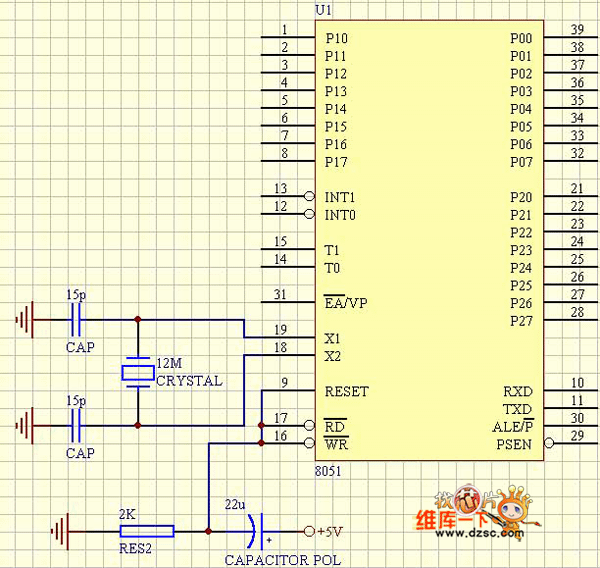The width and height of the screenshot is (600, 568).
Task: Click the INT1 pin inversion bubble
Action: 309,197
